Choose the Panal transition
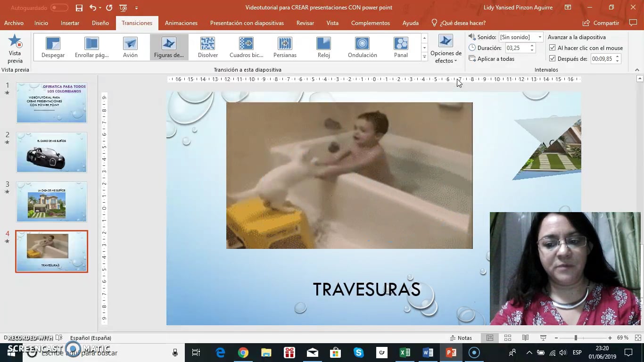Viewport: 644px width, 362px height. [x=401, y=47]
